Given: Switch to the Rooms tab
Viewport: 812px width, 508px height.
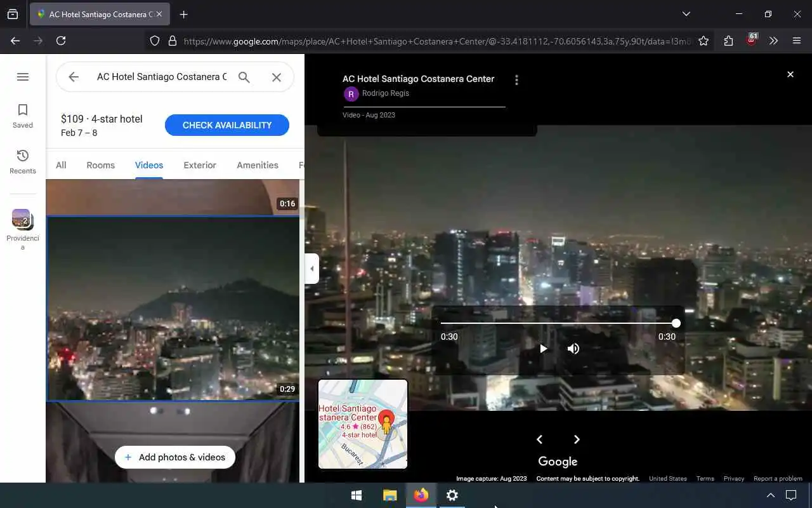Looking at the screenshot, I should click(101, 165).
